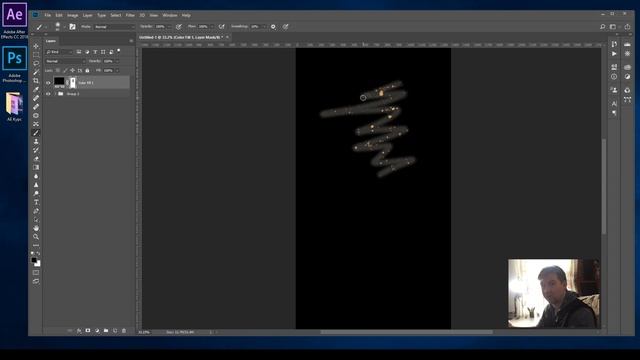The image size is (640, 360).
Task: Open the Window menu
Action: coord(170,15)
